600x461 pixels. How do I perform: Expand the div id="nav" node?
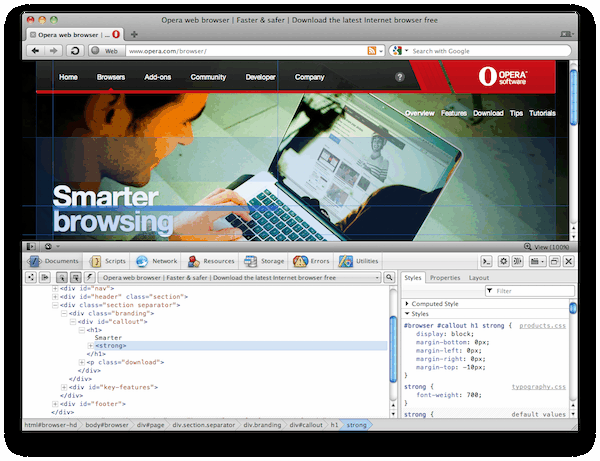pos(55,288)
